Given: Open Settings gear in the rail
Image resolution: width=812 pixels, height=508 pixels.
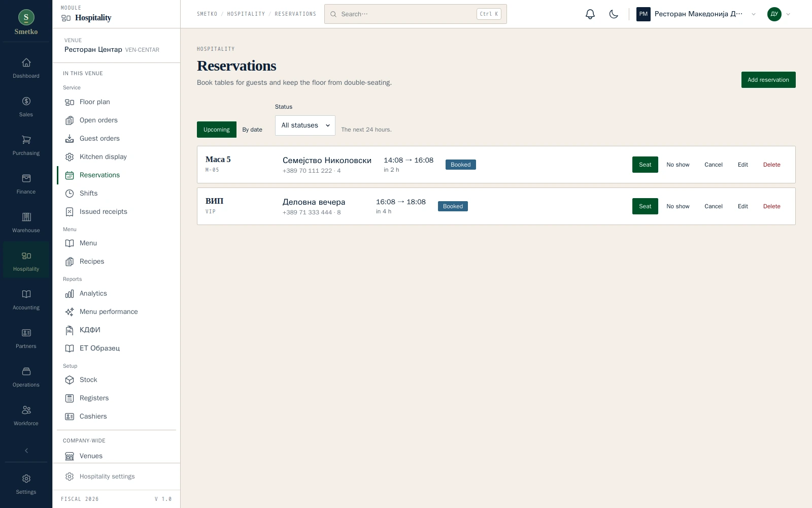Looking at the screenshot, I should pos(26,479).
